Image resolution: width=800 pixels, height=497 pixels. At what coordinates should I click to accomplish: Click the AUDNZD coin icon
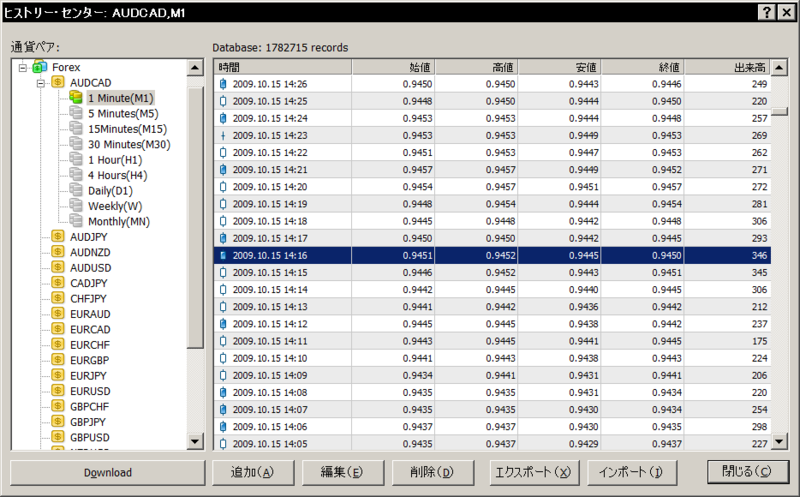(58, 252)
